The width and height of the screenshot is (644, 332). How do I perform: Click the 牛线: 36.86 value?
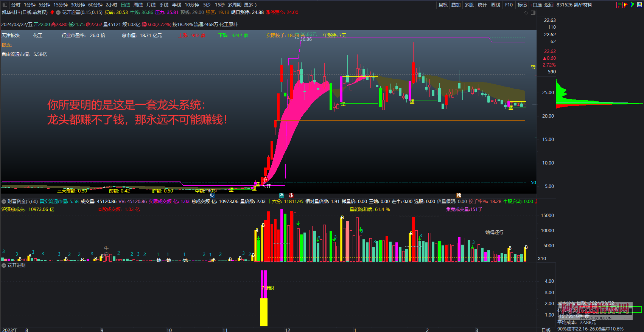pos(142,12)
